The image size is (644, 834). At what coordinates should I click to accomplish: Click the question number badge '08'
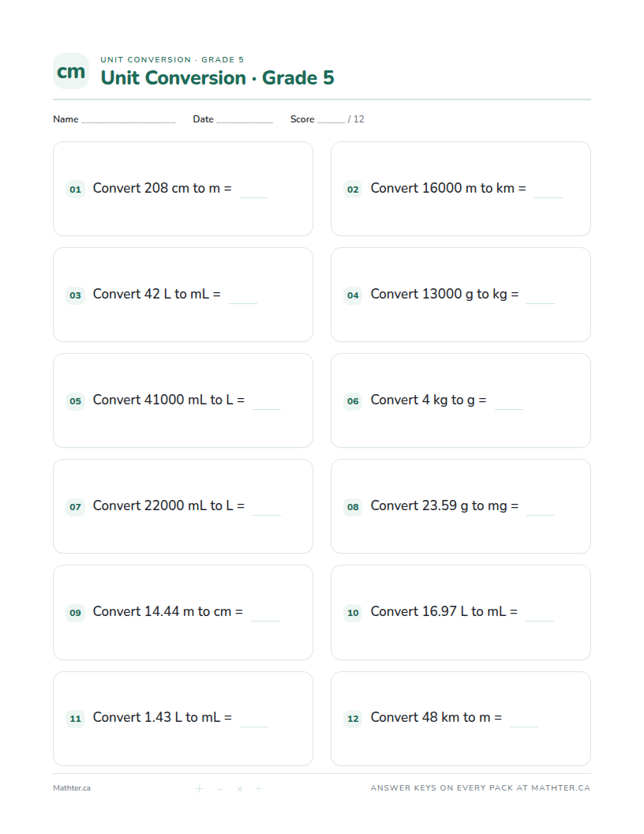353,507
